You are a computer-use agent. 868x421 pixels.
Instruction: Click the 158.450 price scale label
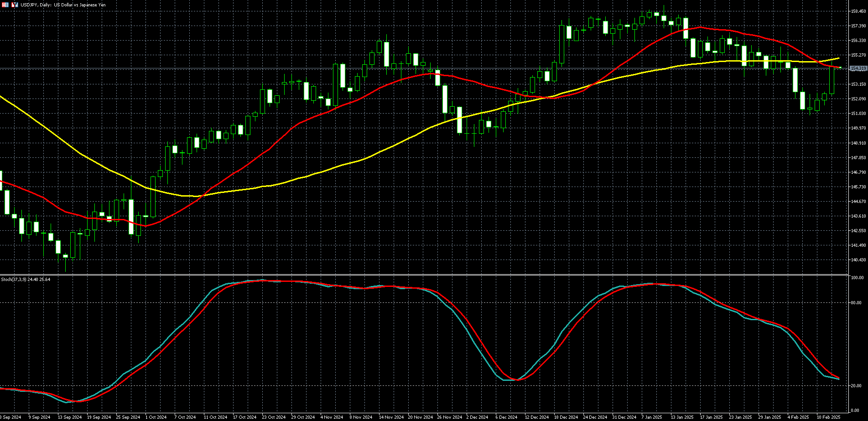pos(858,11)
